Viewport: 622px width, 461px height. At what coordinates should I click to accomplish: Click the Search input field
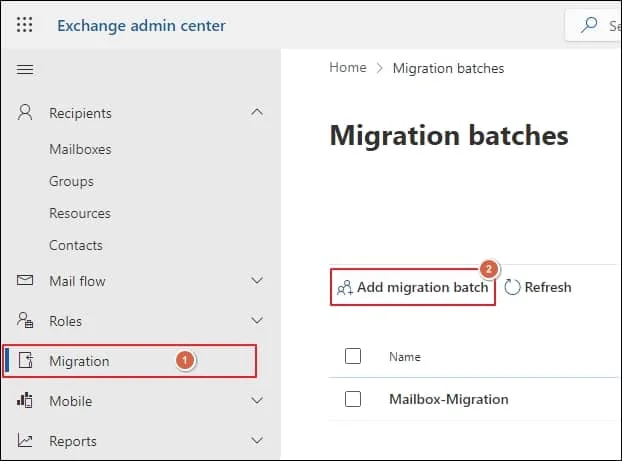[x=600, y=26]
